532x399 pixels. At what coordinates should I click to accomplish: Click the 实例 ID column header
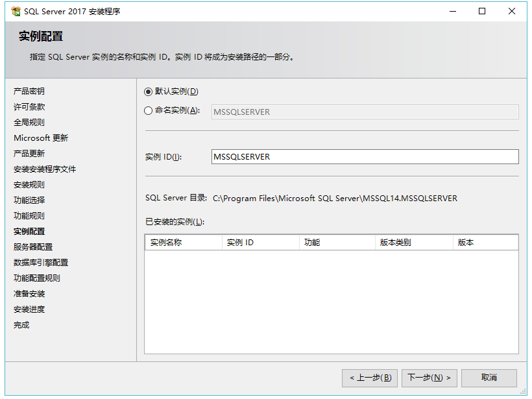261,243
